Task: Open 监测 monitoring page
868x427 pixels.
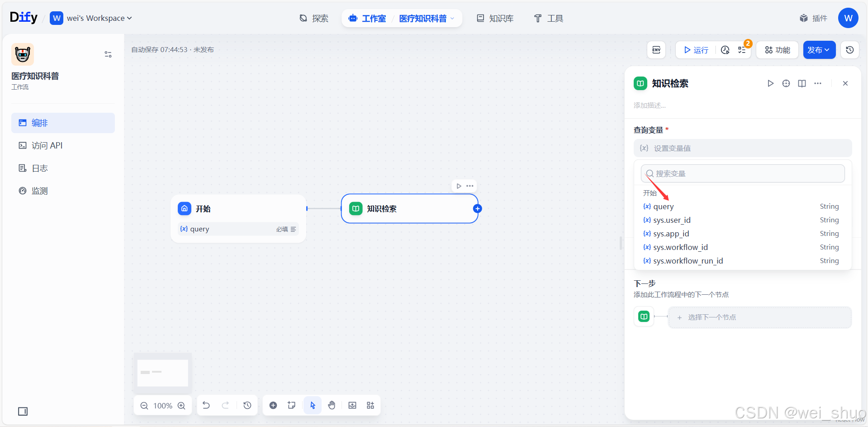Action: pyautogui.click(x=63, y=191)
